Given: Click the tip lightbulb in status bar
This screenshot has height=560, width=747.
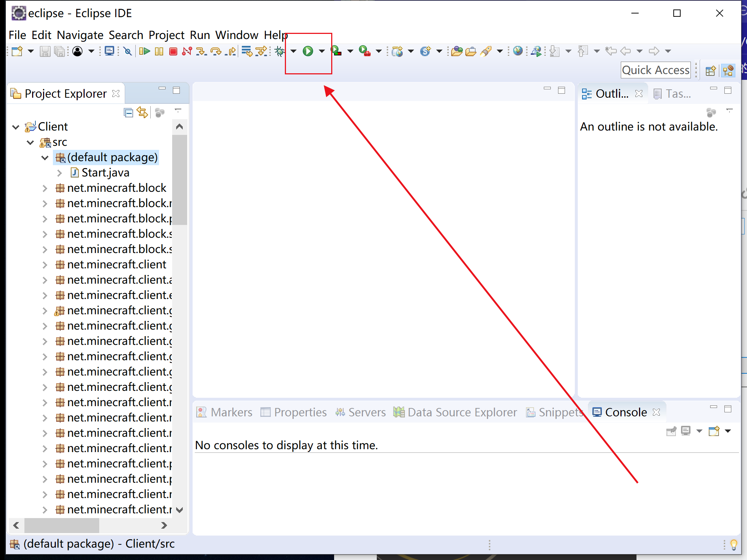Looking at the screenshot, I should click(734, 544).
